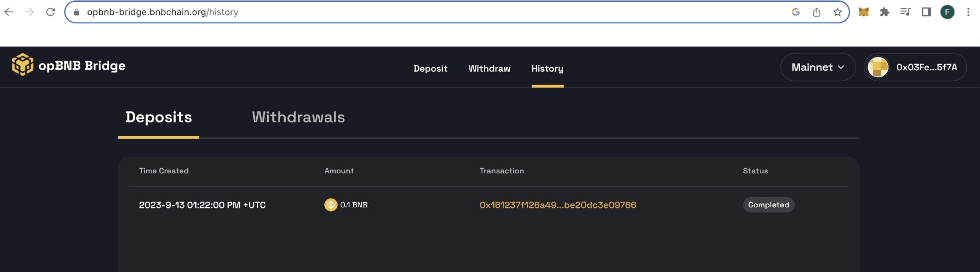Open the browser extensions puzzle icon
980x272 pixels.
point(884,12)
